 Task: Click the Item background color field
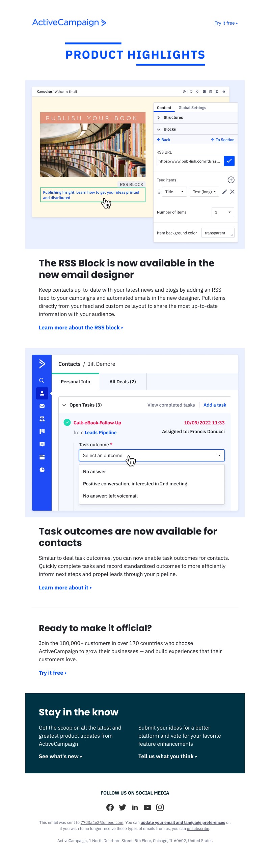[218, 233]
